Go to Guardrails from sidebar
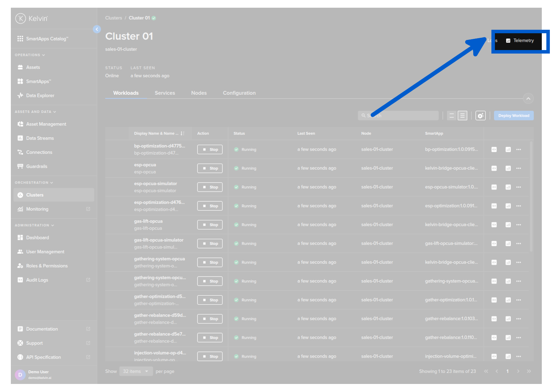Image resolution: width=553 pixels, height=392 pixels. point(36,166)
